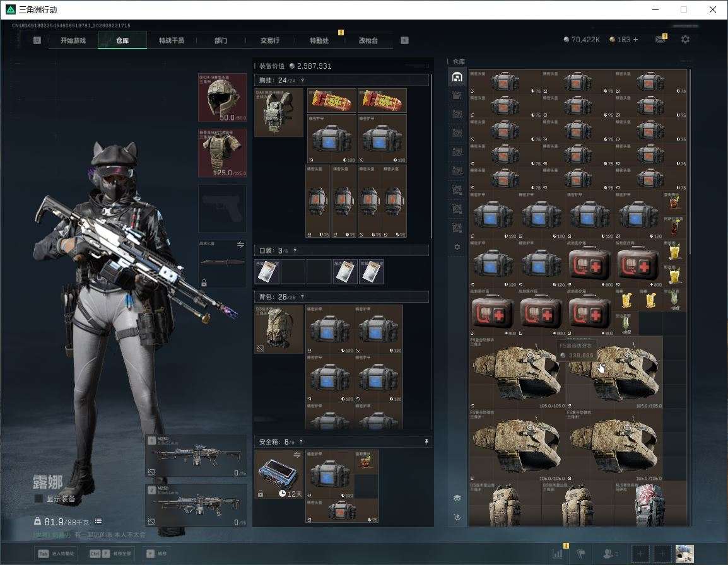The width and height of the screenshot is (728, 565).
Task: Click the F transfer hint button
Action: click(x=156, y=554)
